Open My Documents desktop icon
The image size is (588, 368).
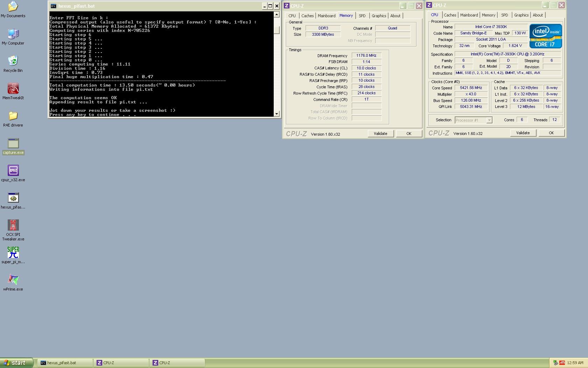click(13, 9)
